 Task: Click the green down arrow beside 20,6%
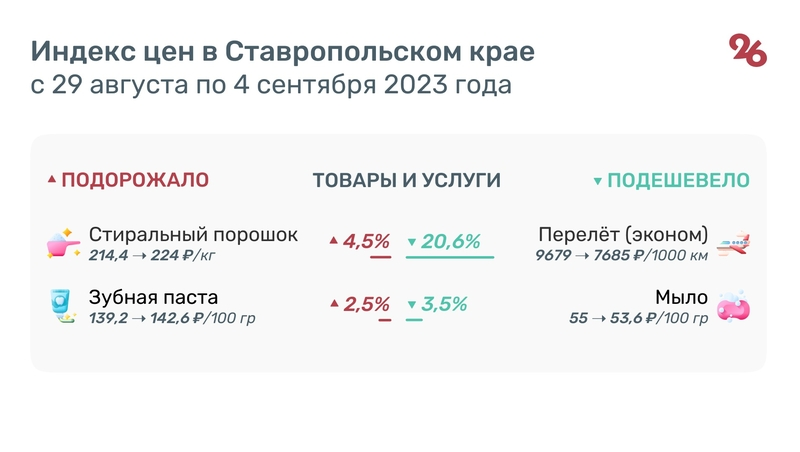[x=411, y=242]
